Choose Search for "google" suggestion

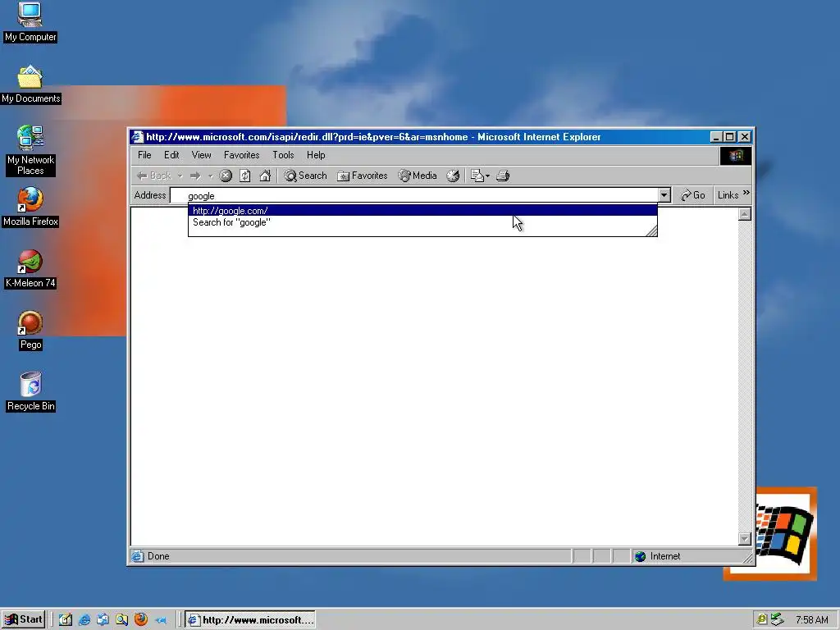[x=422, y=222]
